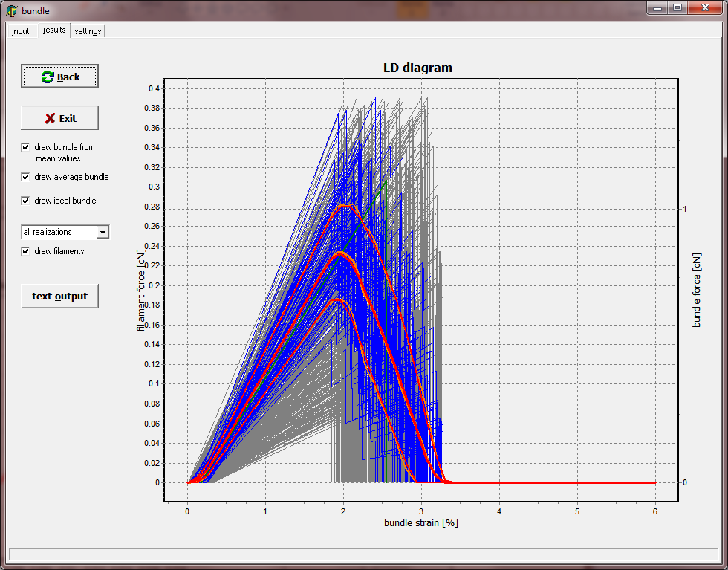Viewport: 728px width, 570px height.
Task: Open the settings tab
Action: (88, 31)
